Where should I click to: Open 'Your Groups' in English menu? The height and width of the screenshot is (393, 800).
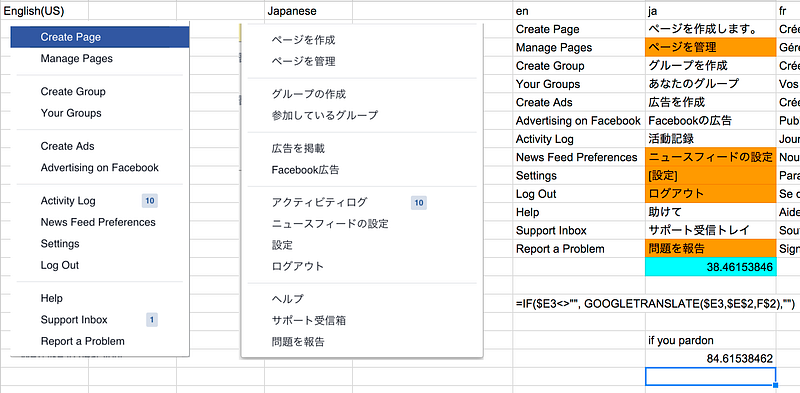coord(71,113)
